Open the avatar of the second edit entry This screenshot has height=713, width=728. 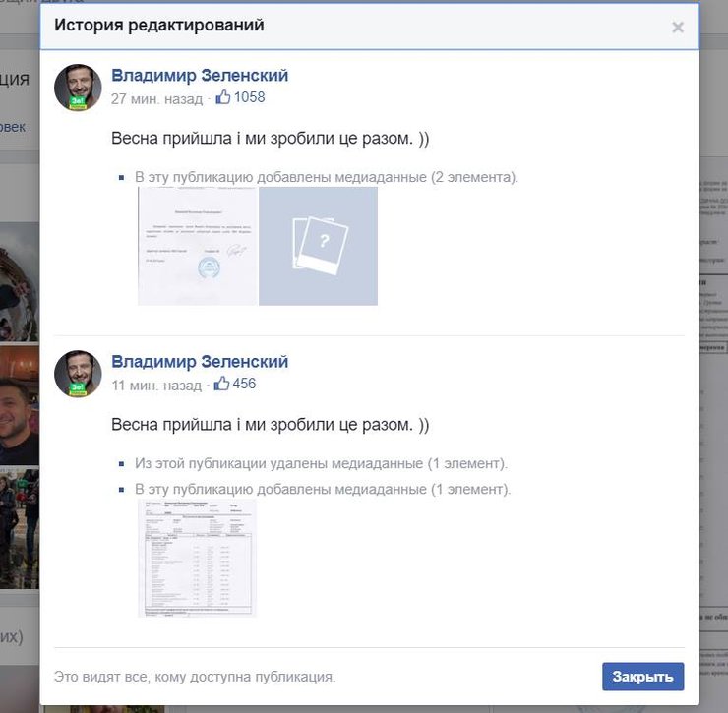coord(78,374)
